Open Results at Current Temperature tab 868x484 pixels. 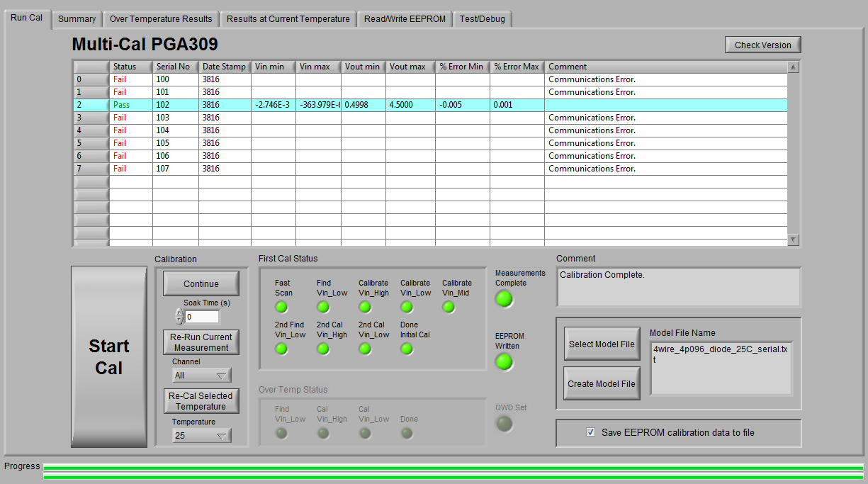tap(288, 19)
